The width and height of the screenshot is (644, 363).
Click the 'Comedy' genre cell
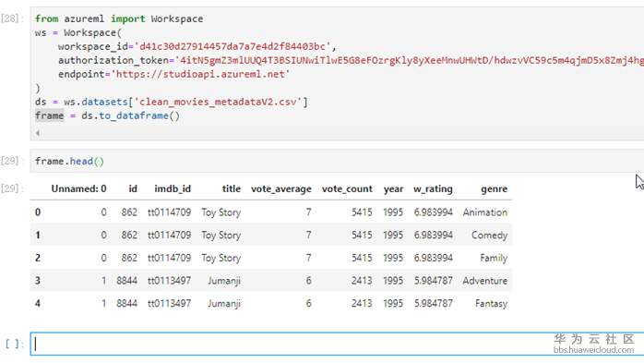click(x=490, y=236)
